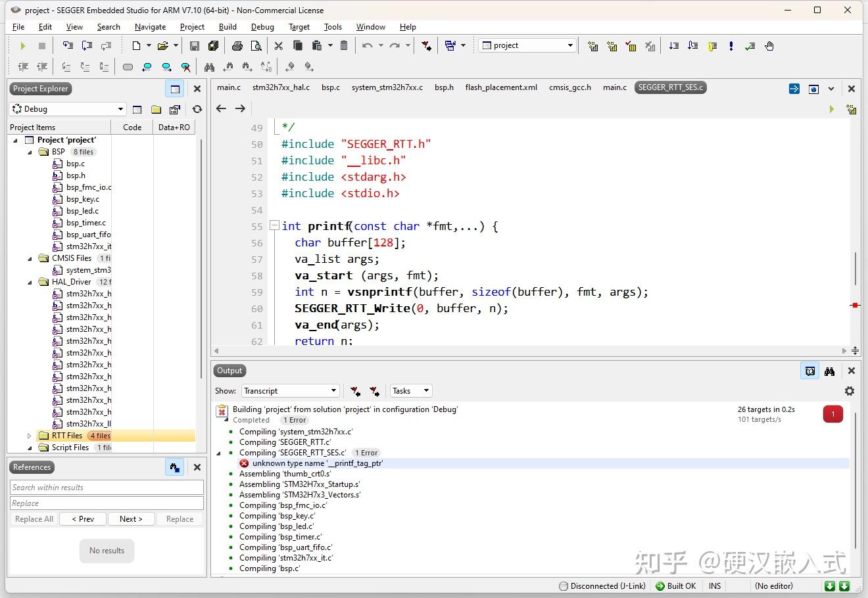Toggle the References panel search mode button
This screenshot has height=598, width=868.
point(174,467)
